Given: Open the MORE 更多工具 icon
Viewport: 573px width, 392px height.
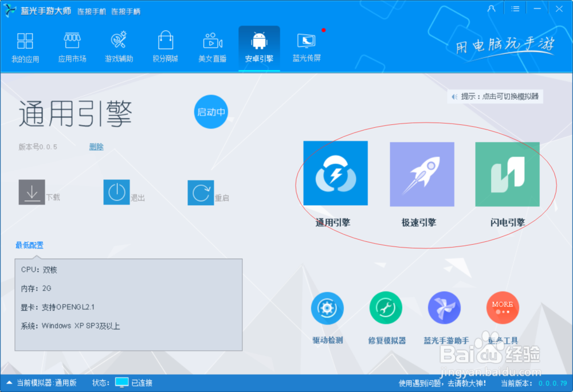Looking at the screenshot, I should click(x=503, y=308).
